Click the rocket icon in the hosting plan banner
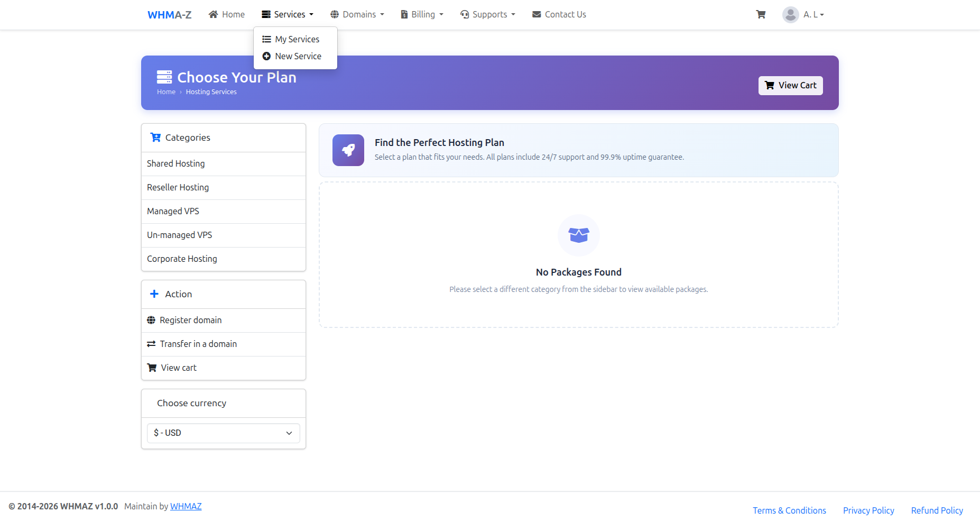980x530 pixels. tap(348, 150)
